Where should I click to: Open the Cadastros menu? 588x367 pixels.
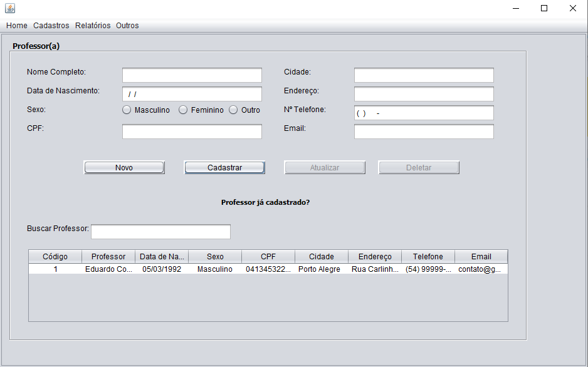[51, 26]
